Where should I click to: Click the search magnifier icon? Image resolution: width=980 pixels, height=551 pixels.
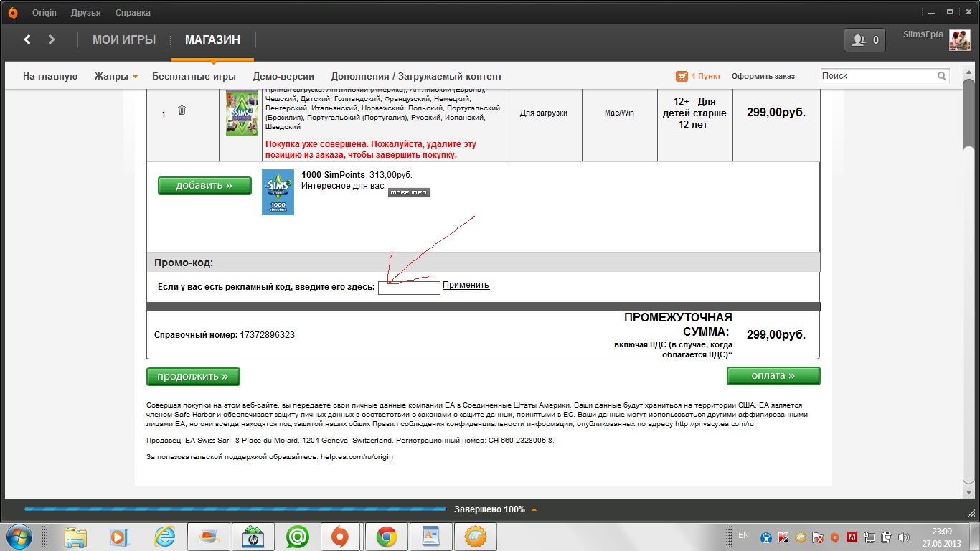pyautogui.click(x=942, y=76)
